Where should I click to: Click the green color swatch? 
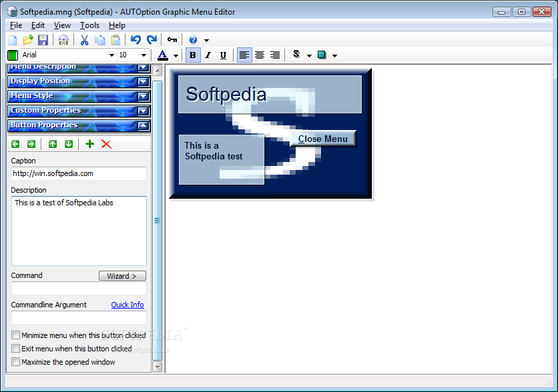point(13,55)
